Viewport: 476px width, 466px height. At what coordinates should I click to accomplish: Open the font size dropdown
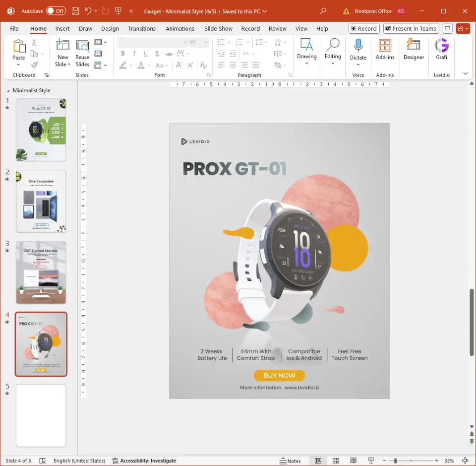206,42
